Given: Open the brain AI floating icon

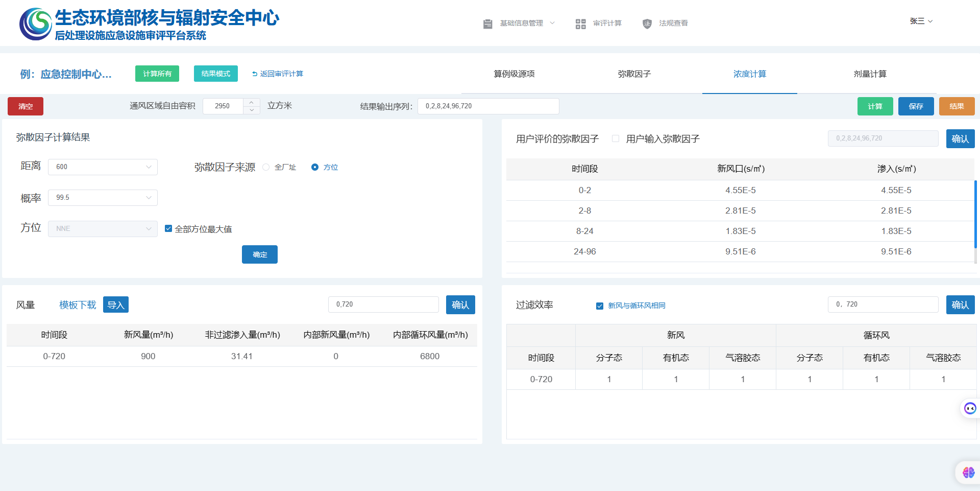Looking at the screenshot, I should pyautogui.click(x=968, y=473).
